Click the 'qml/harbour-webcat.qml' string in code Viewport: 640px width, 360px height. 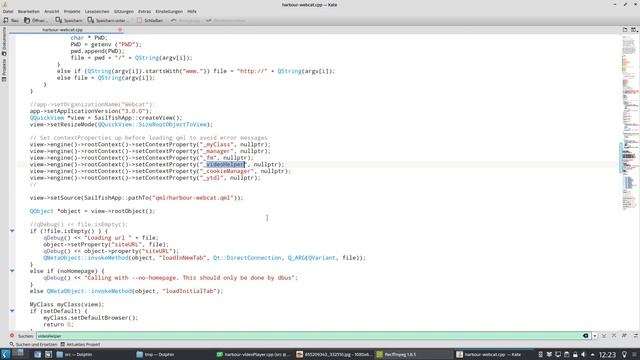[193, 198]
